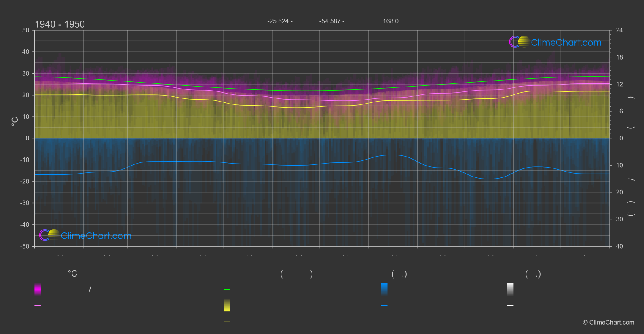Click the 1940 - 1950 period title
Screen dimensions: 644x334
coord(60,24)
